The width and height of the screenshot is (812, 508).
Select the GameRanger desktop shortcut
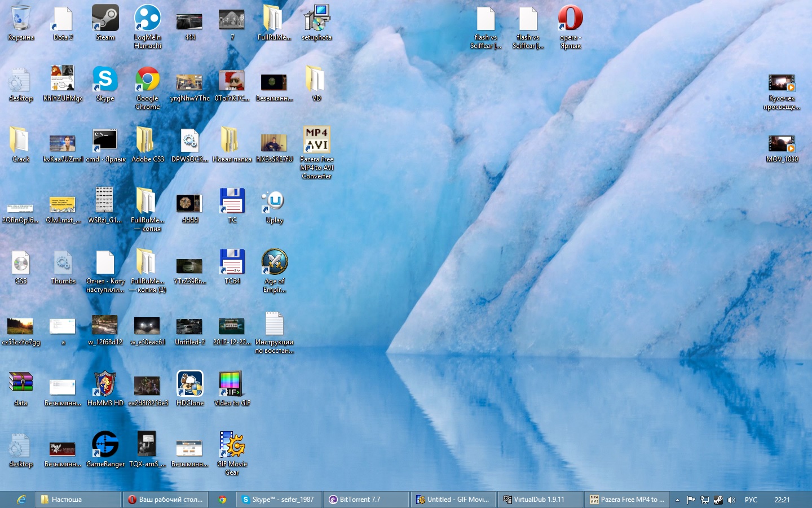click(x=105, y=446)
